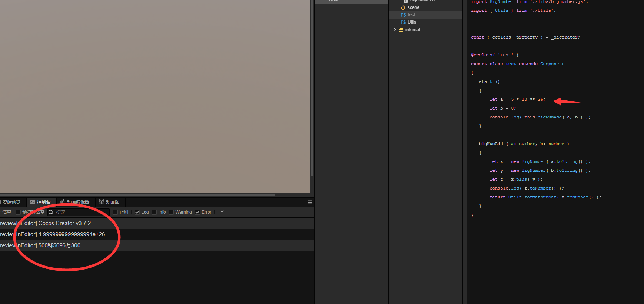Open the 动画图 animation graph tab
This screenshot has width=644, height=304.
[x=109, y=202]
